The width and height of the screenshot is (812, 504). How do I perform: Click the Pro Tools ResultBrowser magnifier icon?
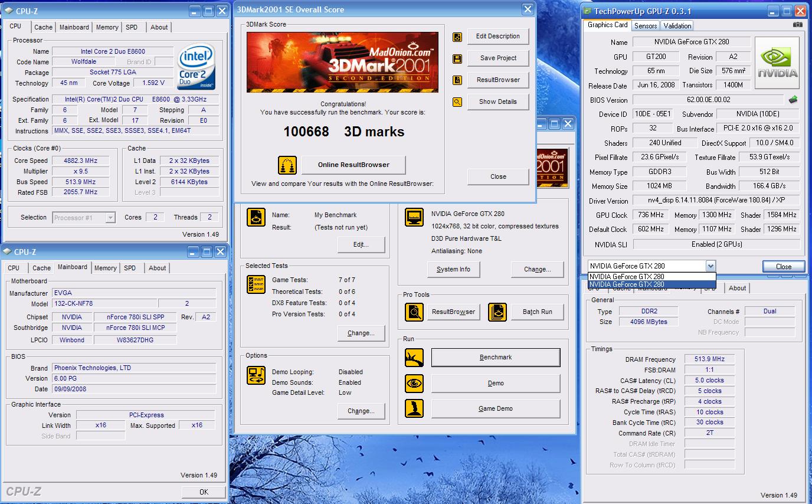[x=414, y=312]
